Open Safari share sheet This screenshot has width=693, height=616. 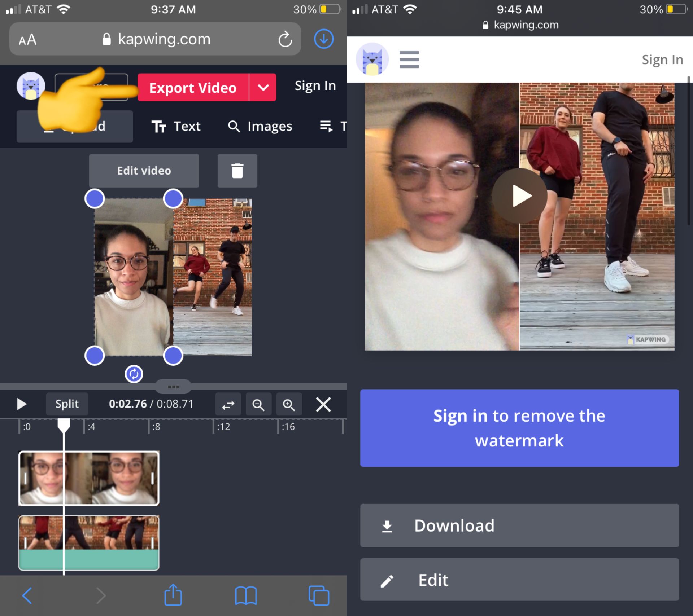click(x=173, y=595)
